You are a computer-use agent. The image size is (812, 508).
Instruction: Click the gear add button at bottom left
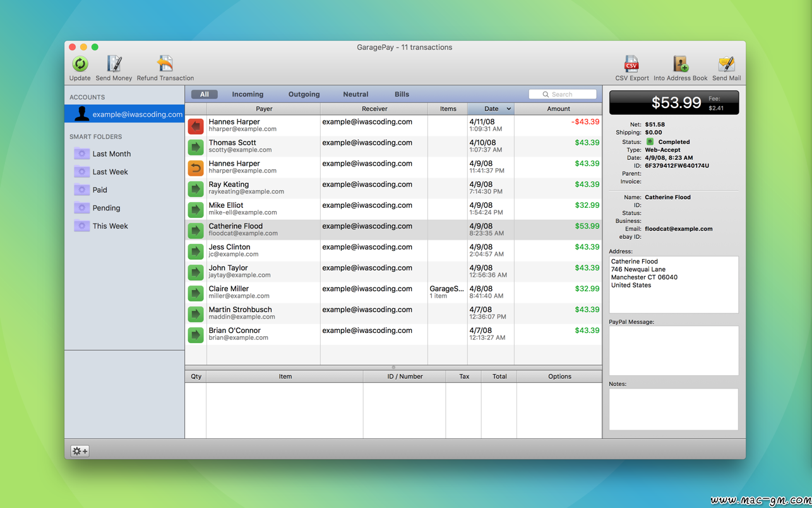(x=80, y=451)
